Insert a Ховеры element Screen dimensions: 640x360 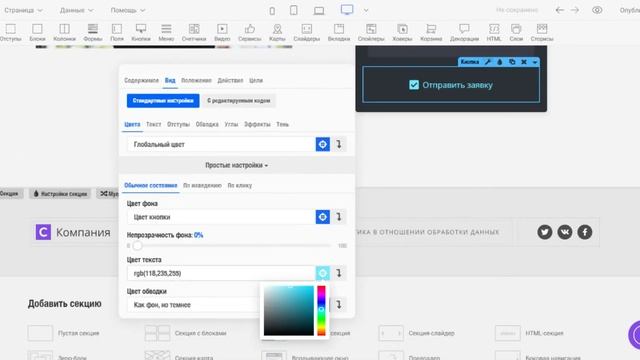click(402, 32)
